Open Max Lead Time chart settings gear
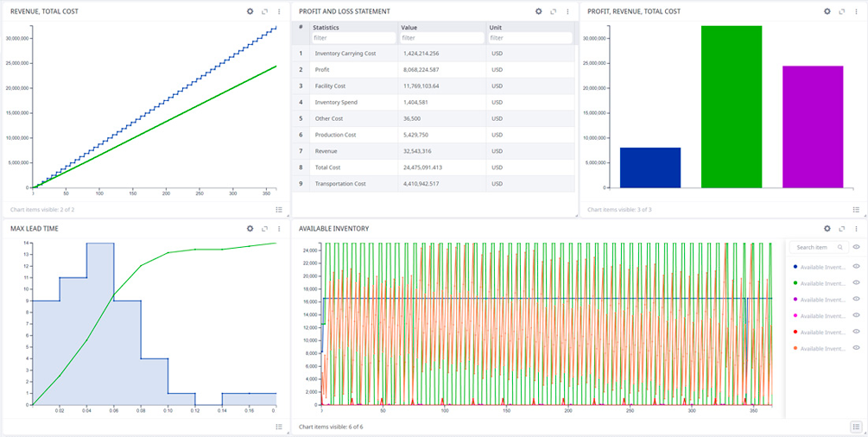 (250, 228)
